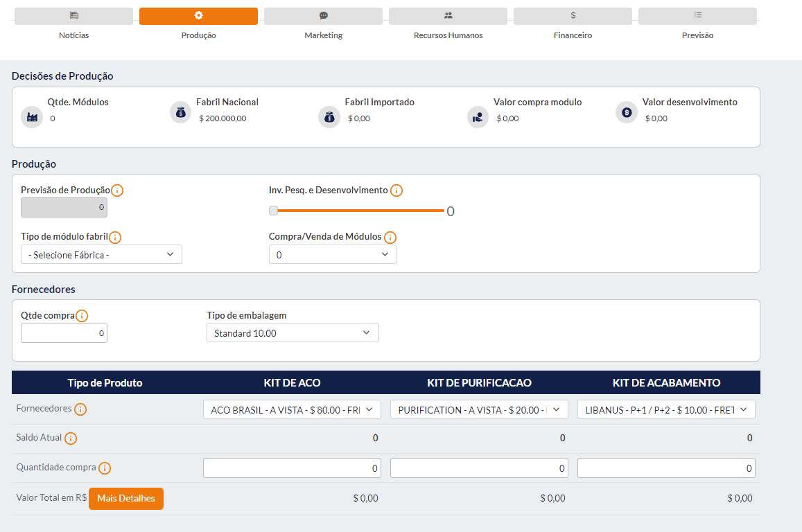Open the Tipo de embalagem dropdown
This screenshot has width=802, height=532.
click(293, 333)
